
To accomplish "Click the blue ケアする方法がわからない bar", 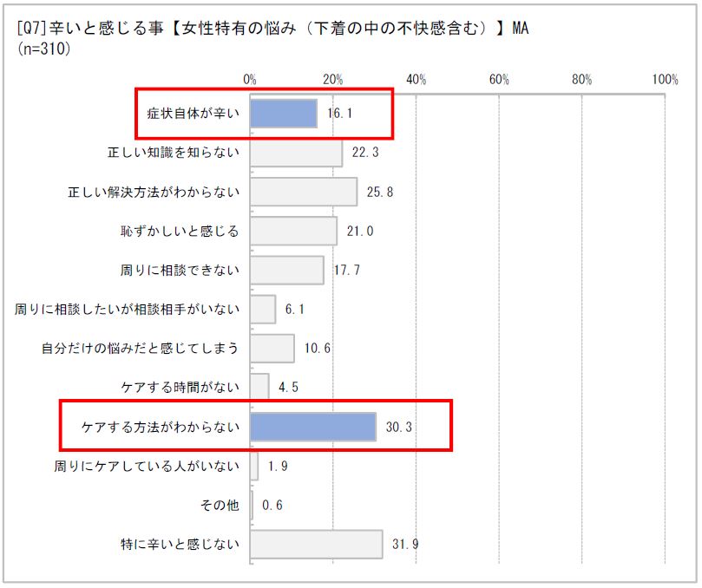I will pyautogui.click(x=313, y=427).
